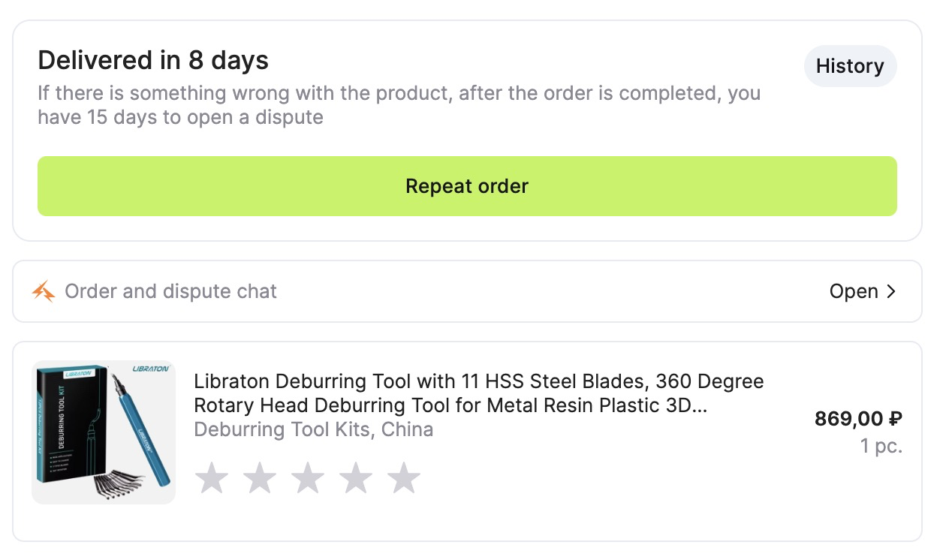Image resolution: width=940 pixels, height=560 pixels.
Task: Click the Order and dispute chat label
Action: click(170, 291)
